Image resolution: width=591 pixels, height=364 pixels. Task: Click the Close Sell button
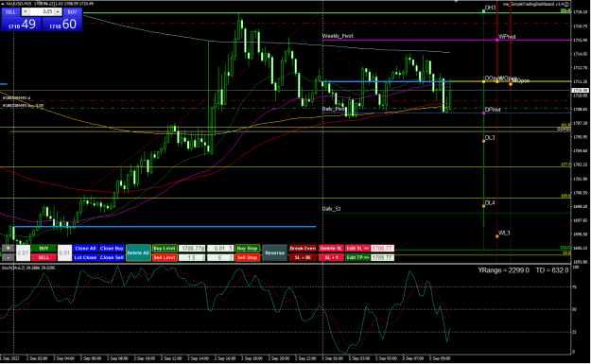tap(112, 258)
